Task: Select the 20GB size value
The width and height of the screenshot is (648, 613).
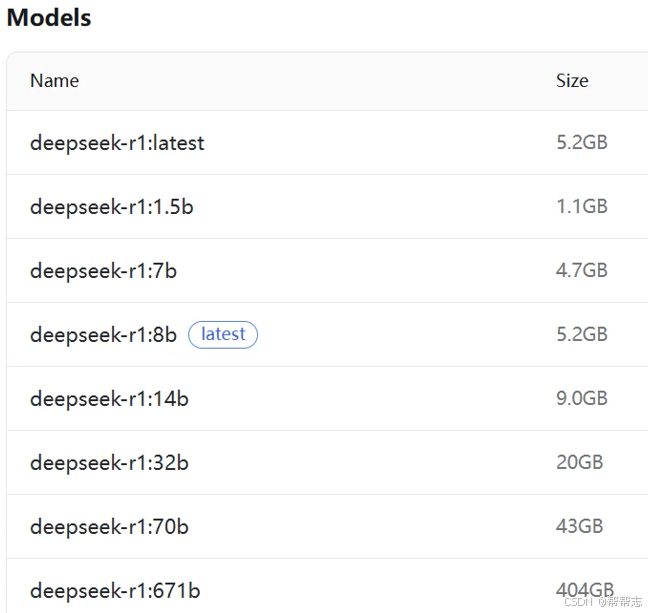Action: click(579, 462)
